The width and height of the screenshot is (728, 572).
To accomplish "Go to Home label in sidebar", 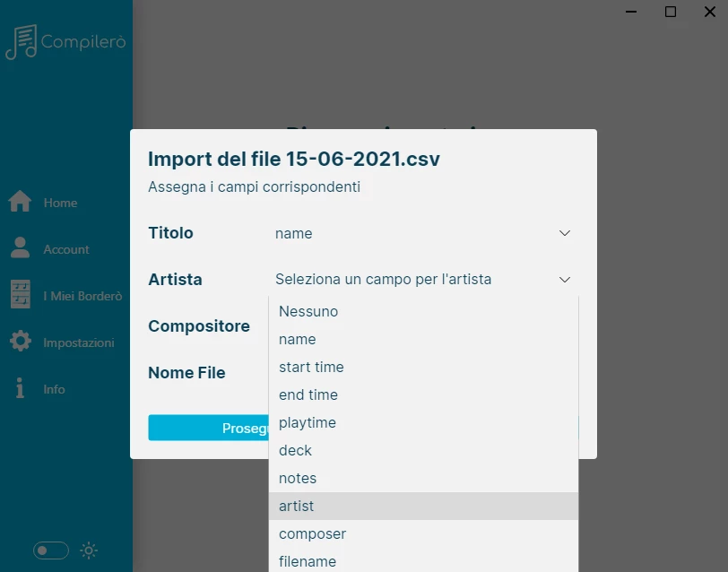I will [x=60, y=203].
